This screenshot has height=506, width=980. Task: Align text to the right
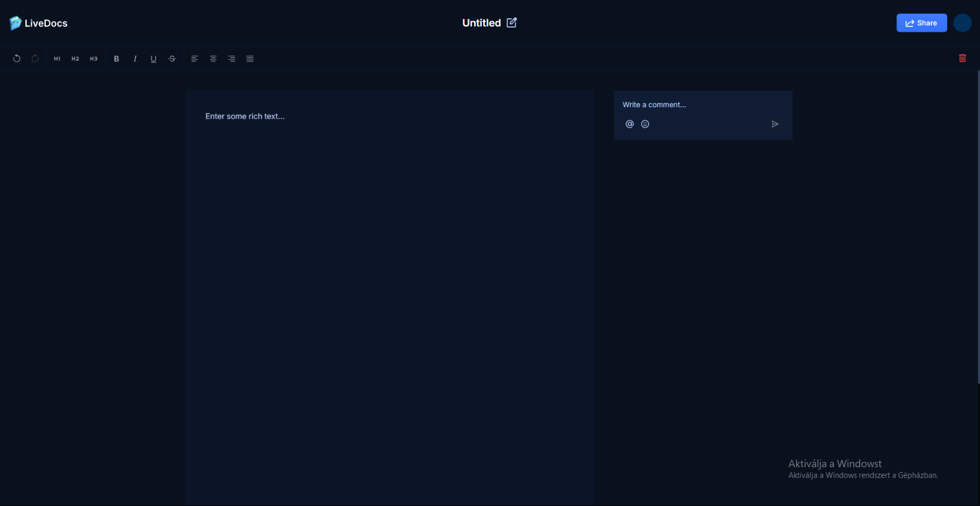click(232, 59)
